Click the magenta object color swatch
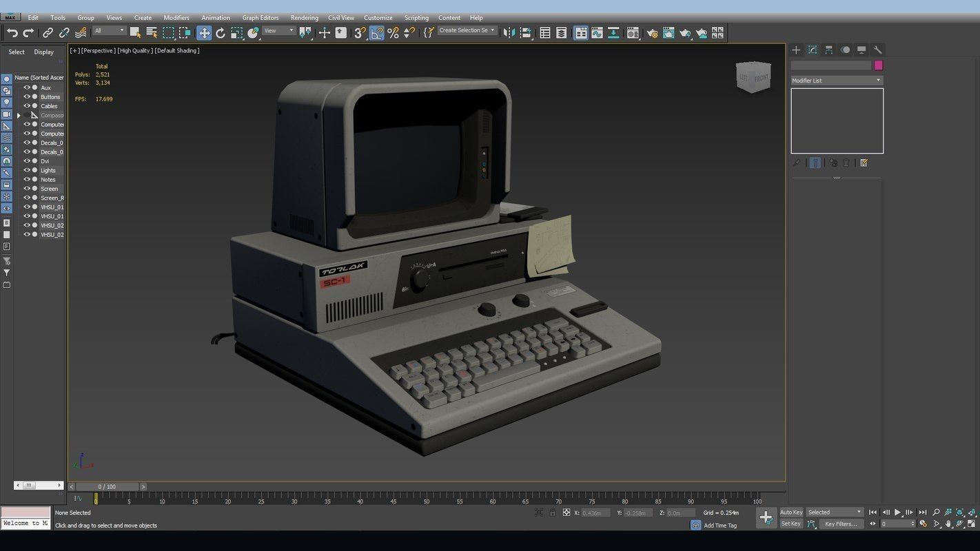Viewport: 980px width, 551px height. (x=878, y=65)
